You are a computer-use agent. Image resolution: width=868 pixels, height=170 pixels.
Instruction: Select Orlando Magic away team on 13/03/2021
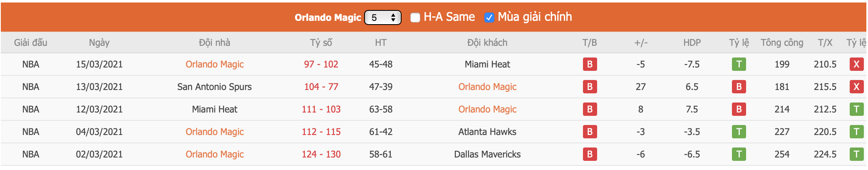(x=487, y=87)
